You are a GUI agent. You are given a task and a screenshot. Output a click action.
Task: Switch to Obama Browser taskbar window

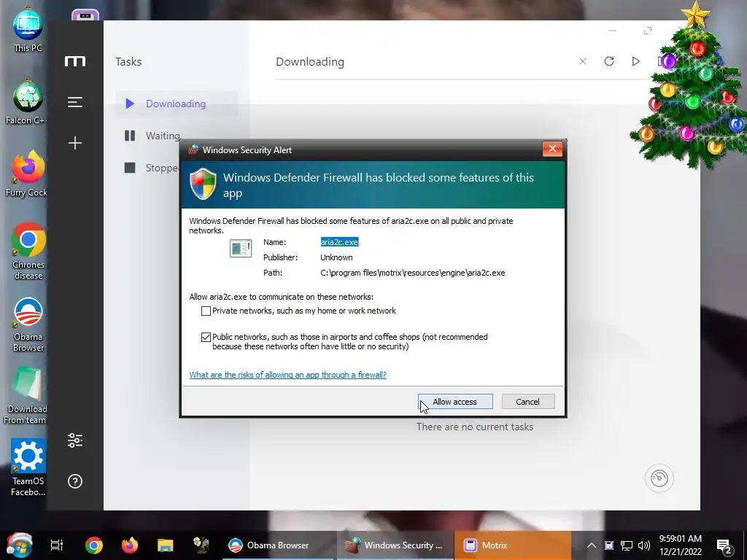pyautogui.click(x=278, y=545)
